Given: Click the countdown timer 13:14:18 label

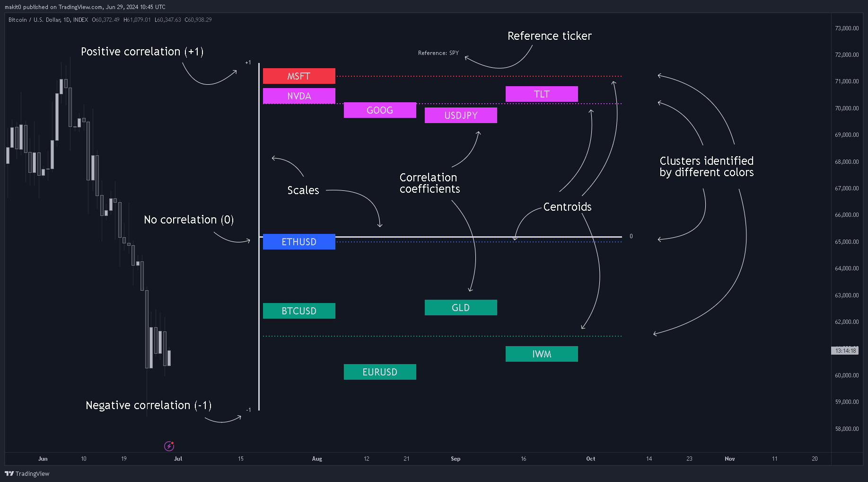Looking at the screenshot, I should click(x=845, y=351).
